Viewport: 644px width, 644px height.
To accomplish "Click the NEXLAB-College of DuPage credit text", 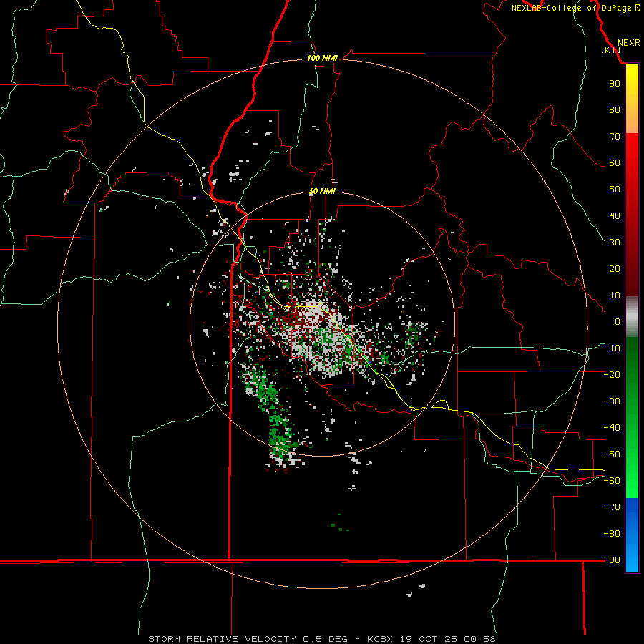I will tap(571, 8).
